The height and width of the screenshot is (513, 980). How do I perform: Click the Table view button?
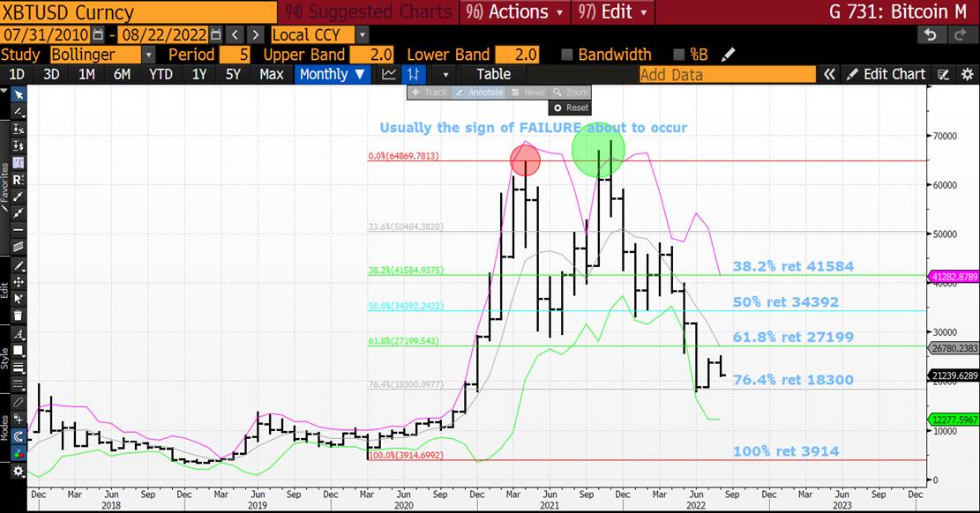click(x=494, y=74)
